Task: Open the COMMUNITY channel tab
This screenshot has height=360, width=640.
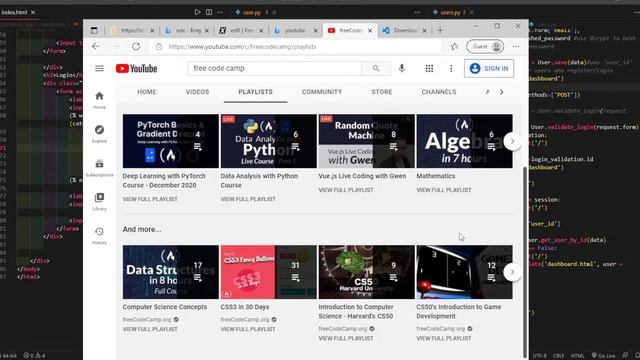Action: (x=322, y=92)
